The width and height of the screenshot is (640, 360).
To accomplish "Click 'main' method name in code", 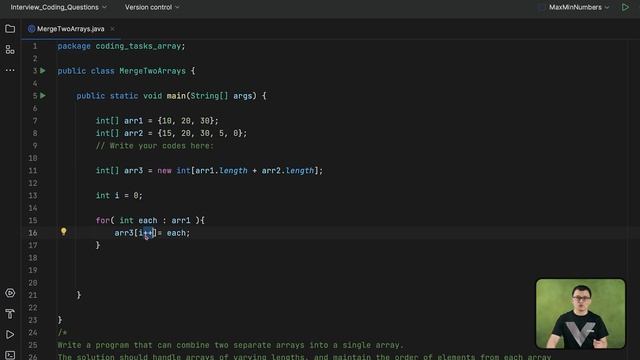I will point(176,96).
